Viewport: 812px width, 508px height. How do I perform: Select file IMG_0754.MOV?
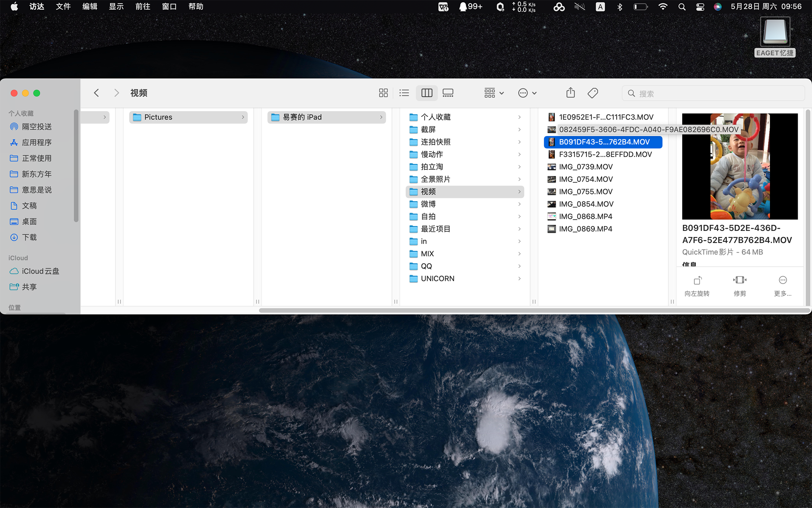(603, 179)
